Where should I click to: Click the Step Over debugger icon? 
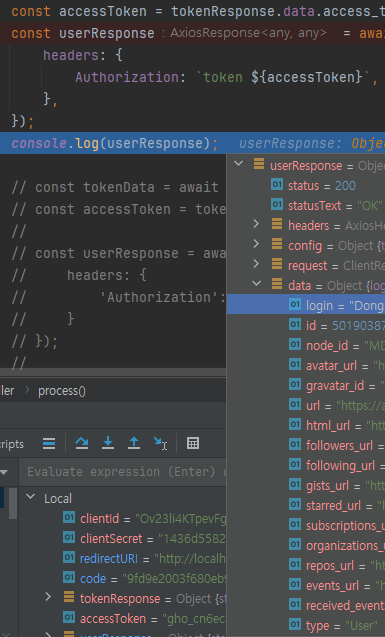(x=82, y=443)
